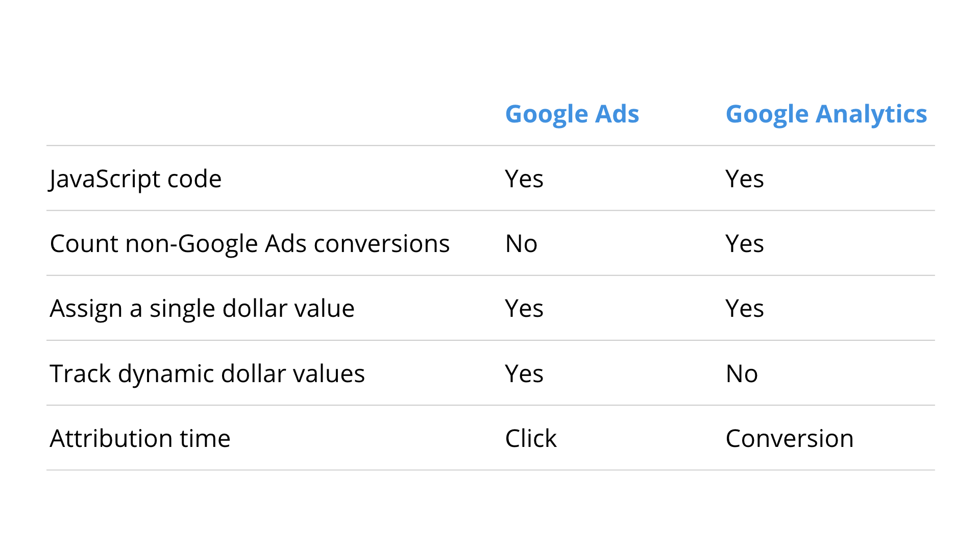Screen dimensions: 980x551
Task: Click Yes under Analytics for non-Google Ads conversions
Action: tap(745, 244)
